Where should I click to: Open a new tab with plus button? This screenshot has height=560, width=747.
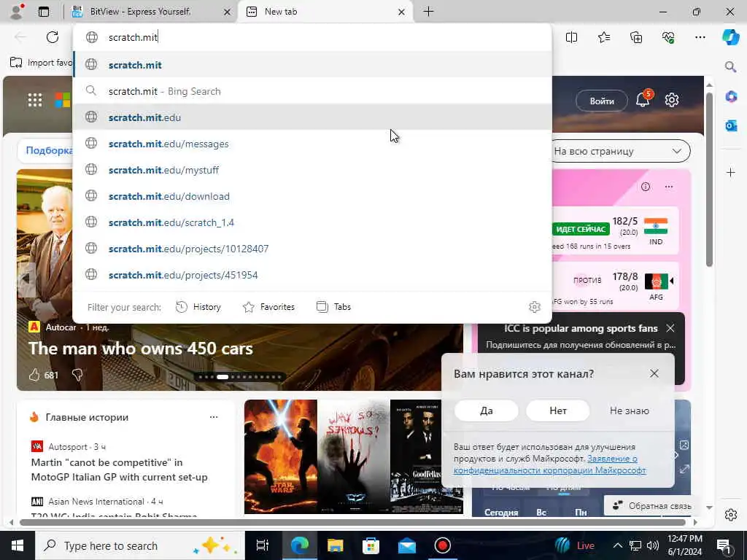click(x=428, y=12)
